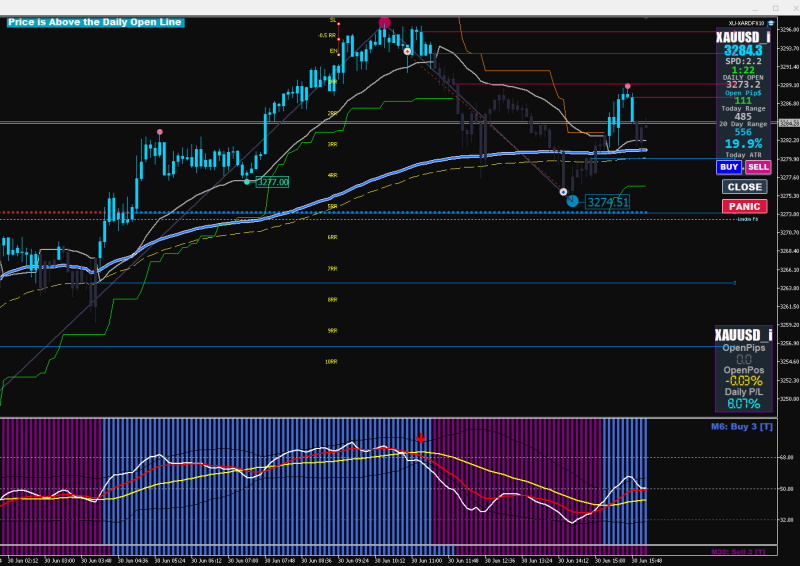Click the 3274.51 price label box

coord(607,202)
